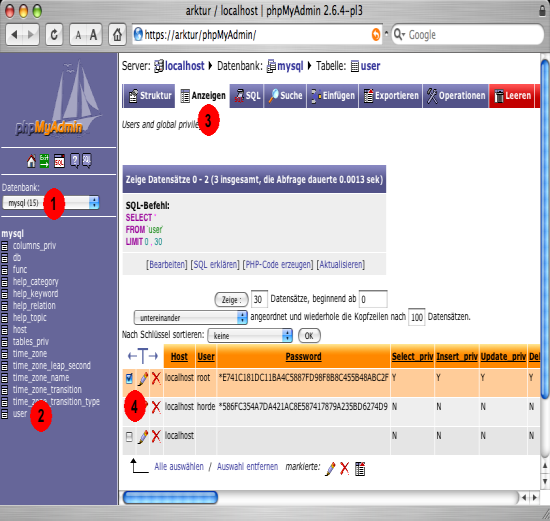Screen dimensions: 550x521
Task: Open the Suche tab
Action: [x=285, y=95]
